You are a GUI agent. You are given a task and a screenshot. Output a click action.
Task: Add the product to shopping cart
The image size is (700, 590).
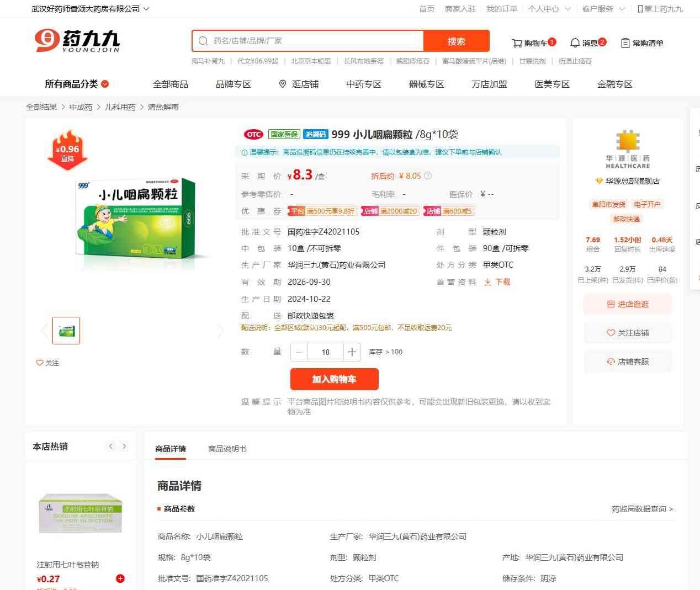335,379
